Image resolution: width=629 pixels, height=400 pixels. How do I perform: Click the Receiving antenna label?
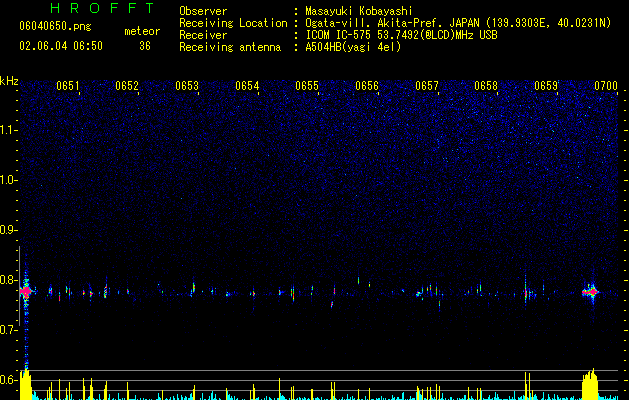click(230, 47)
